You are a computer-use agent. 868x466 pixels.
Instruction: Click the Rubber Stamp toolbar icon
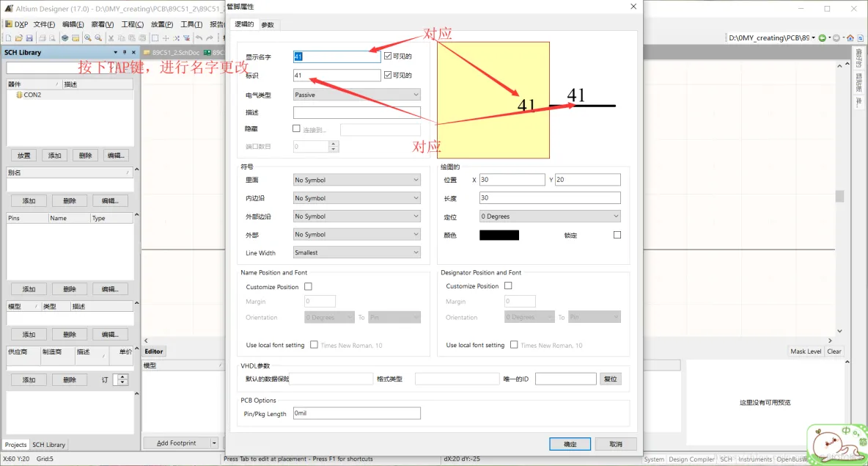pos(142,38)
